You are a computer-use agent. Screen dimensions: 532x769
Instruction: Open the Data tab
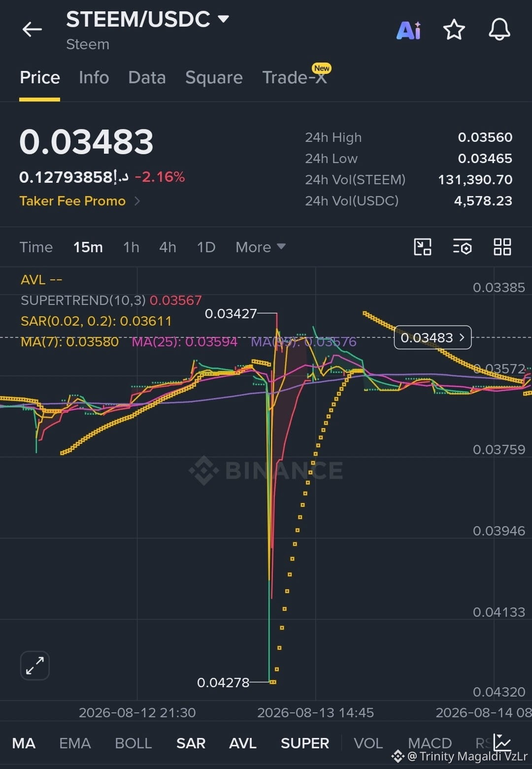147,77
